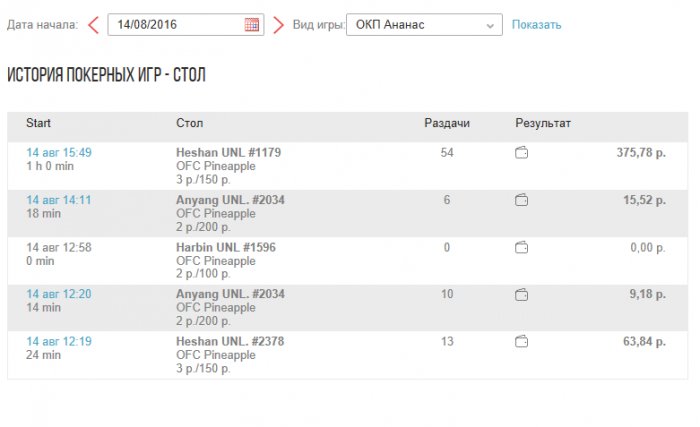Click the duration text 1 h 0 min

[50, 166]
